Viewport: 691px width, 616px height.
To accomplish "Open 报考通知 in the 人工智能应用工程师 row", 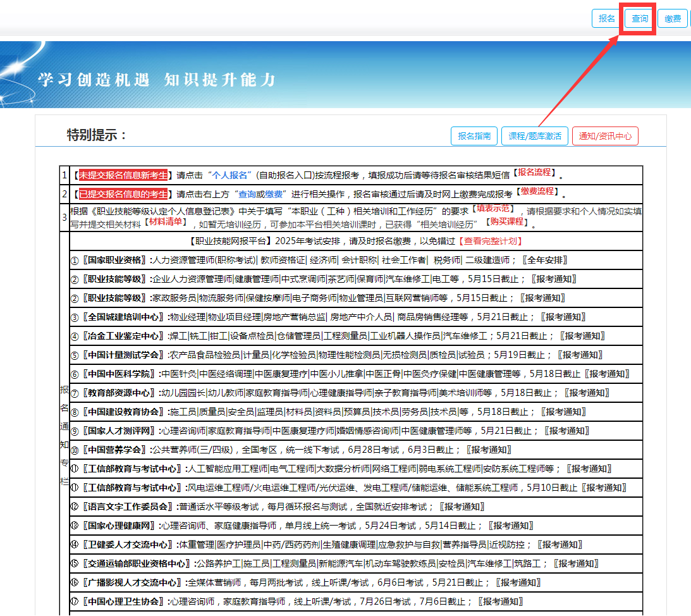I will pos(589,469).
